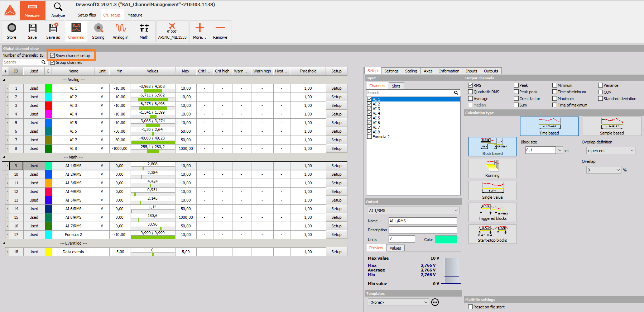This screenshot has width=644, height=312.
Task: Open the Information tab
Action: click(449, 71)
